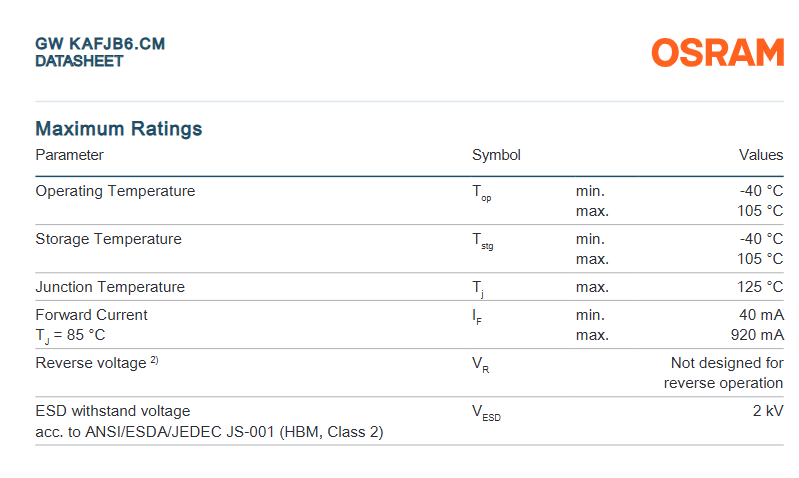Click the 920 mA maximum current value
The image size is (799, 478).
coord(756,335)
